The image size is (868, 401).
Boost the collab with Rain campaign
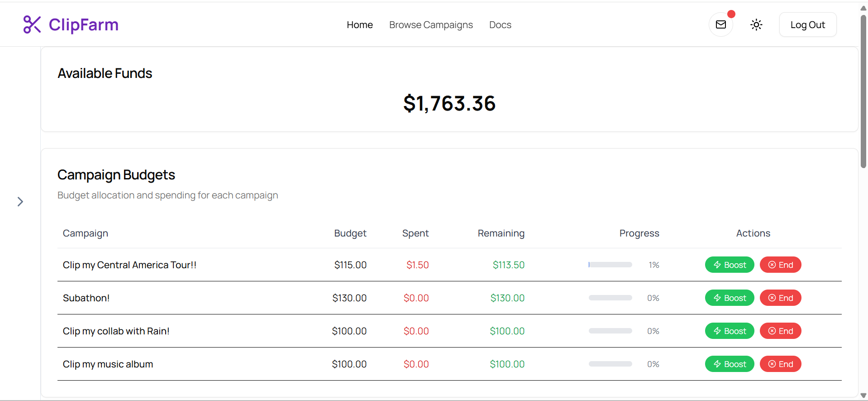(x=729, y=331)
